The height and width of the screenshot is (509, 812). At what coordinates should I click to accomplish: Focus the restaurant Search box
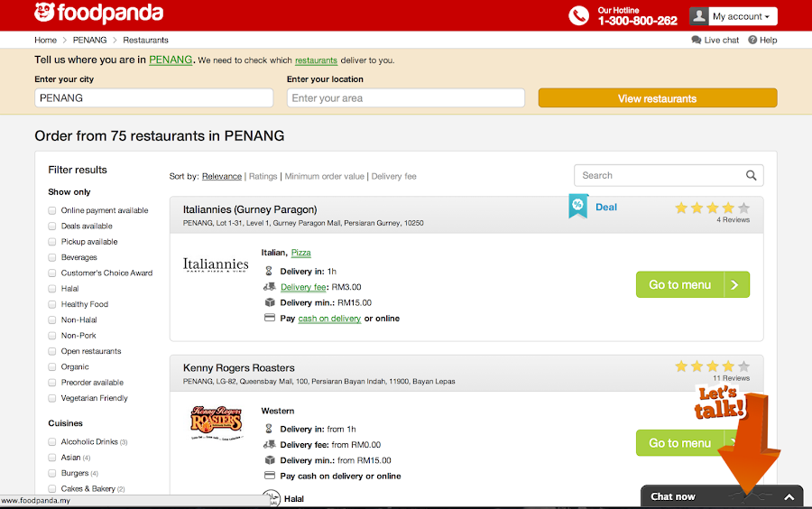coord(669,176)
